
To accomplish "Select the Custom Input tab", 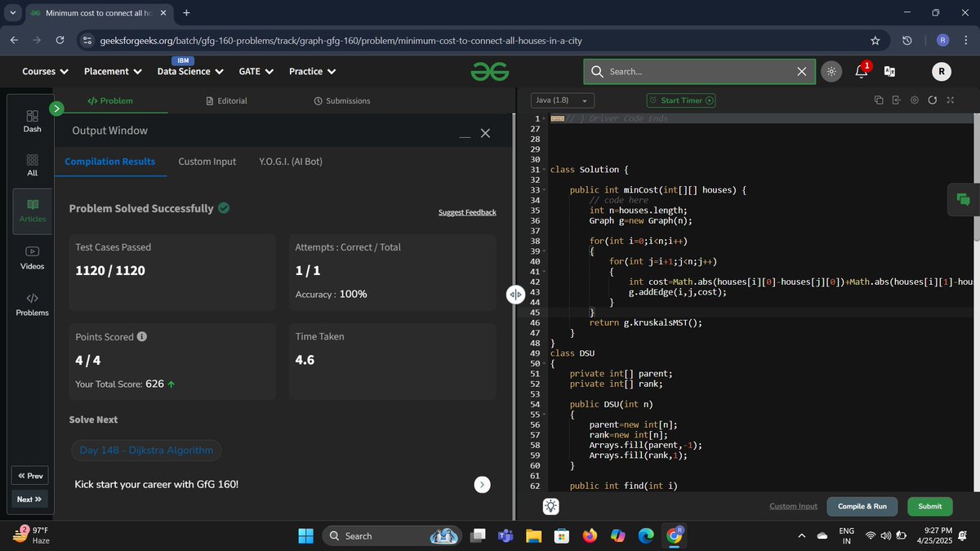I will tap(207, 162).
